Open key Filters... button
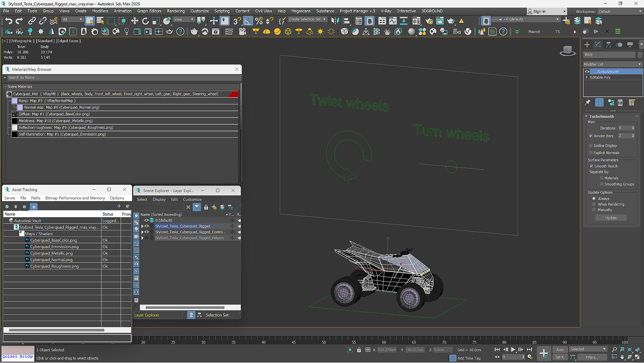 [x=592, y=357]
